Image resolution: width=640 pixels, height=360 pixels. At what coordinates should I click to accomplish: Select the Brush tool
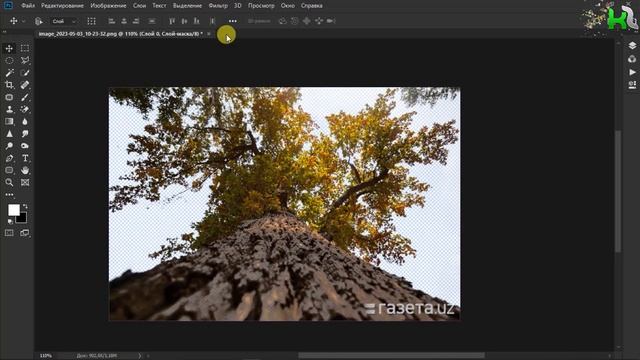[x=25, y=97]
